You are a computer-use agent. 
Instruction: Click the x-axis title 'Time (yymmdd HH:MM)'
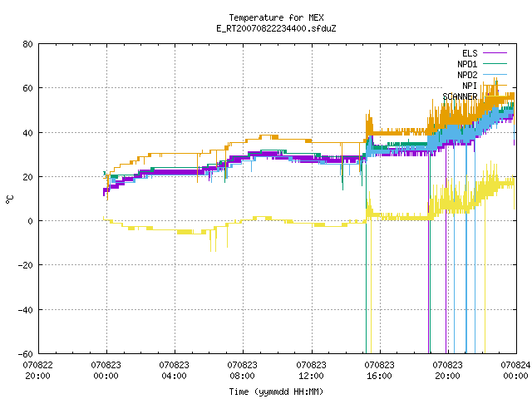(276, 392)
